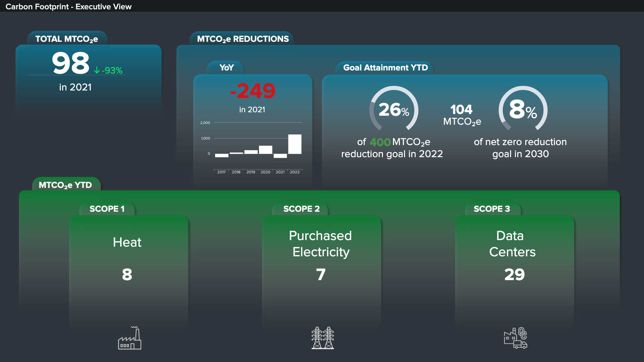Image resolution: width=644 pixels, height=362 pixels.
Task: Click the 2017 bar in YoY chart
Action: tap(222, 155)
